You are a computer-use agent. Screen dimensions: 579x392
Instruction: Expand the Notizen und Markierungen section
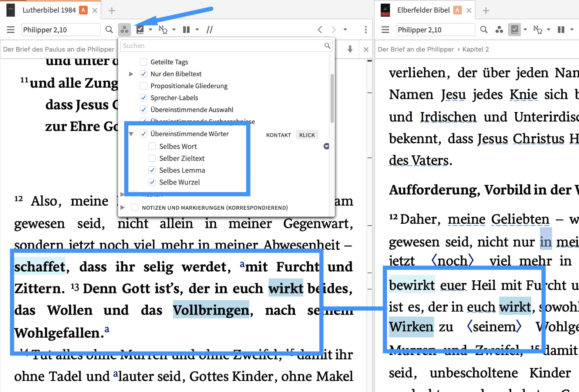click(123, 207)
